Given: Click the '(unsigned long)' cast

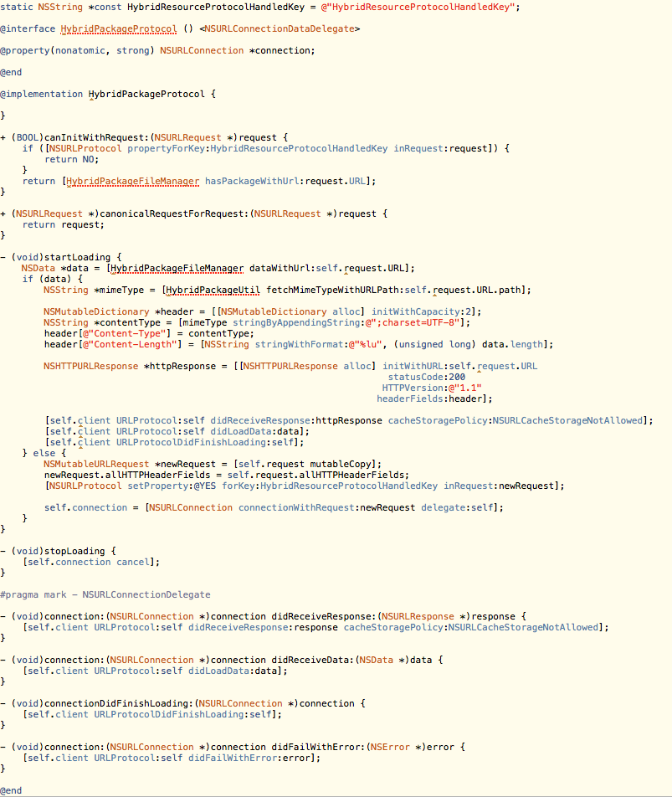Looking at the screenshot, I should click(x=435, y=345).
